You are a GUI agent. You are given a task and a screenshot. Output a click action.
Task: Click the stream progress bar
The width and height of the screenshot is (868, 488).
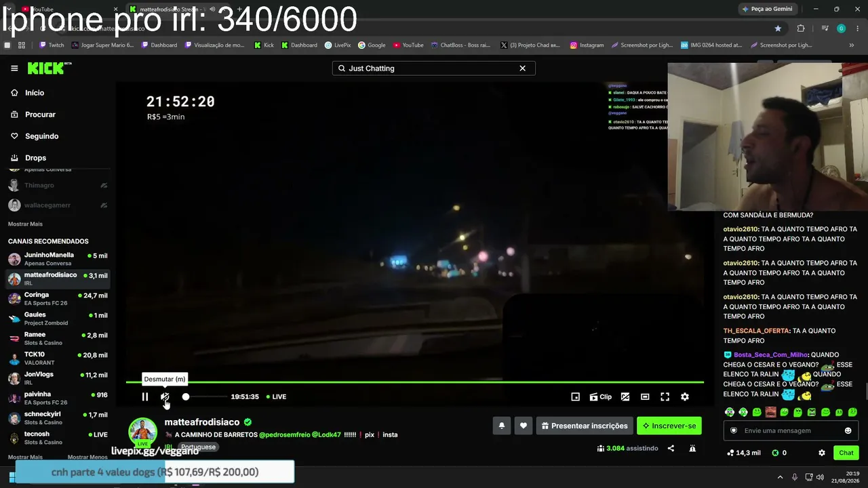point(414,382)
